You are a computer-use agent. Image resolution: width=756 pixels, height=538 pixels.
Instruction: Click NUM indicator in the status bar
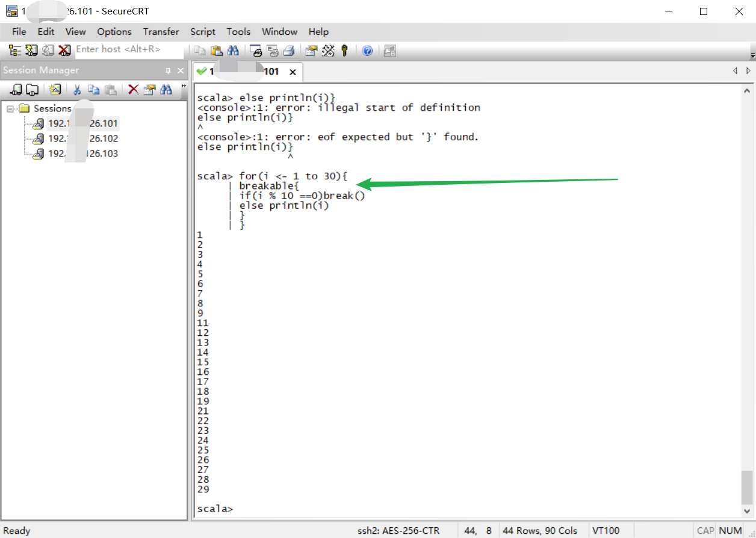(x=730, y=530)
